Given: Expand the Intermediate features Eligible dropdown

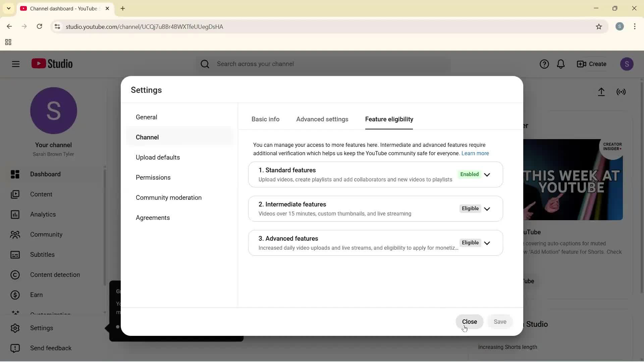Looking at the screenshot, I should point(488,209).
